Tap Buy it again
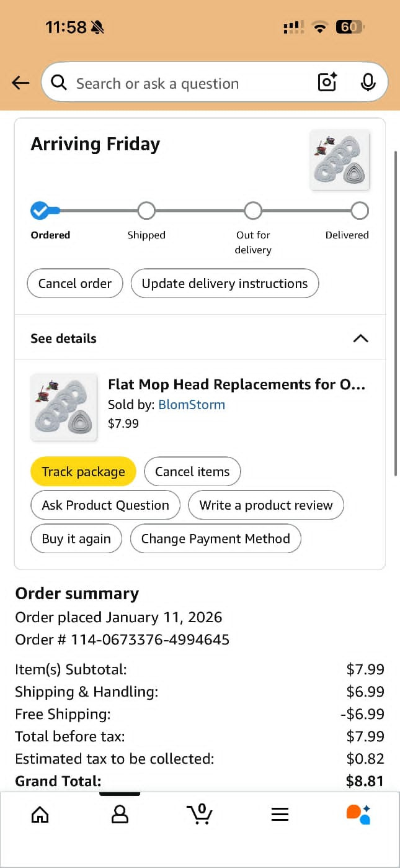This screenshot has height=868, width=400. 76,539
